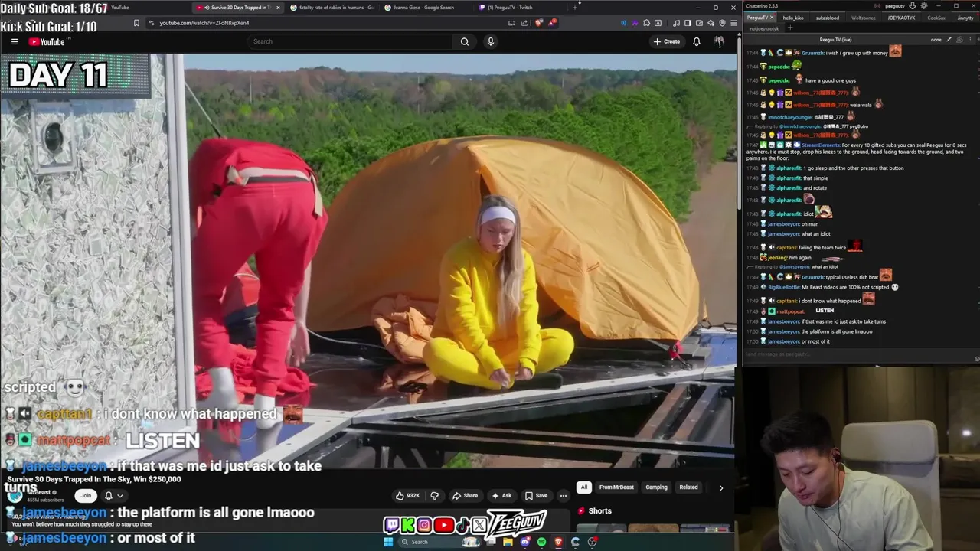Click the PeeguuTV (live) channel header
980x551 pixels.
(835, 39)
